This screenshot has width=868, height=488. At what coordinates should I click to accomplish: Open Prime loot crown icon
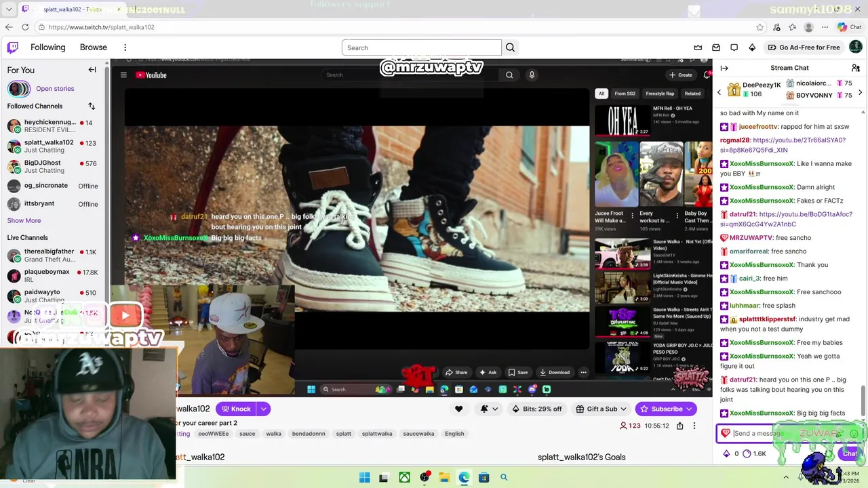coord(698,47)
